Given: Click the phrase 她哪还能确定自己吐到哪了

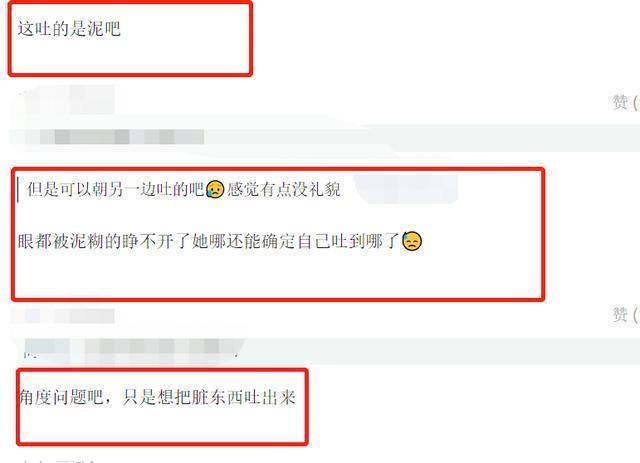Looking at the screenshot, I should 296,241.
